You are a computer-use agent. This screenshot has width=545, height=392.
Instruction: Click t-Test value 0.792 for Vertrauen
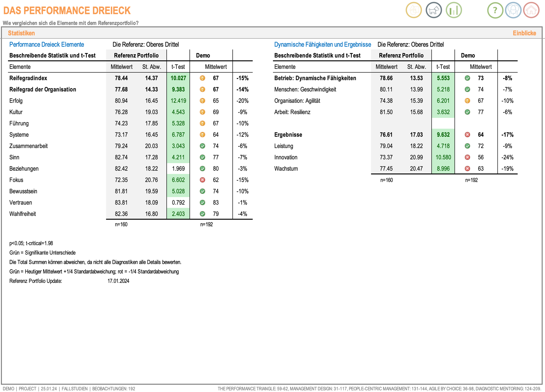(178, 202)
